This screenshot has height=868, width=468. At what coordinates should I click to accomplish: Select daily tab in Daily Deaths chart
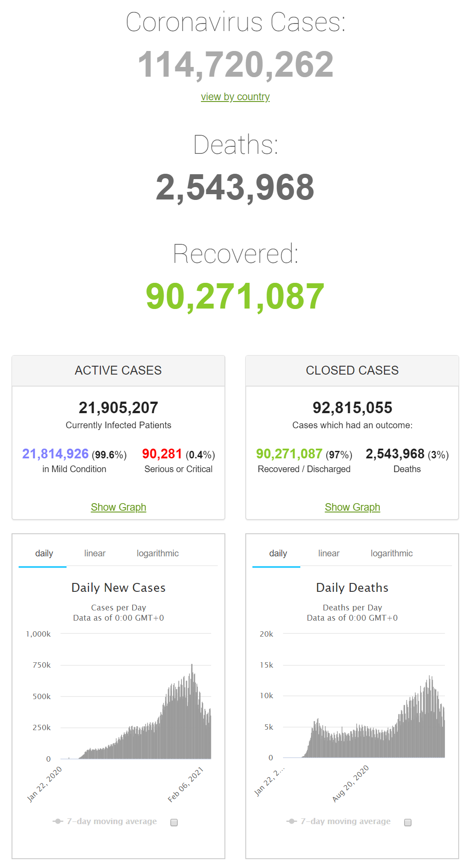click(278, 553)
